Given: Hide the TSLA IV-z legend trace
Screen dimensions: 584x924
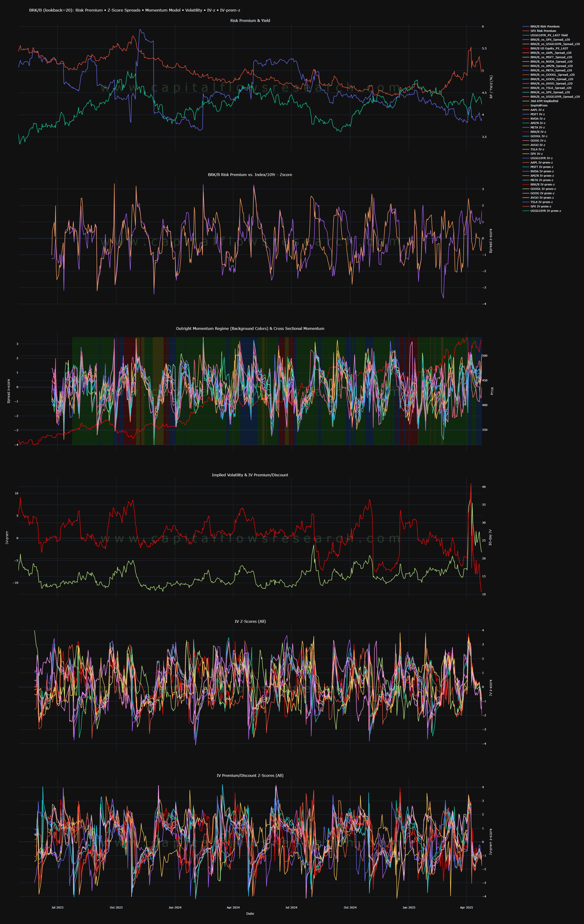Looking at the screenshot, I should tap(533, 149).
